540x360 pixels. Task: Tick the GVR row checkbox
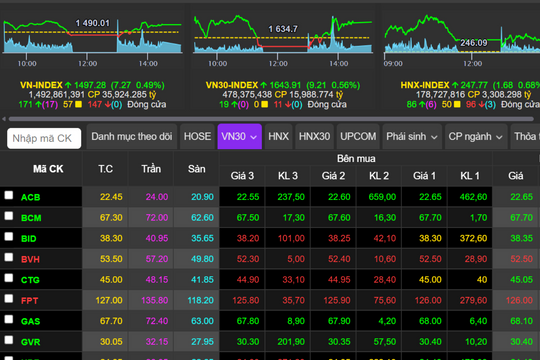tap(9, 340)
